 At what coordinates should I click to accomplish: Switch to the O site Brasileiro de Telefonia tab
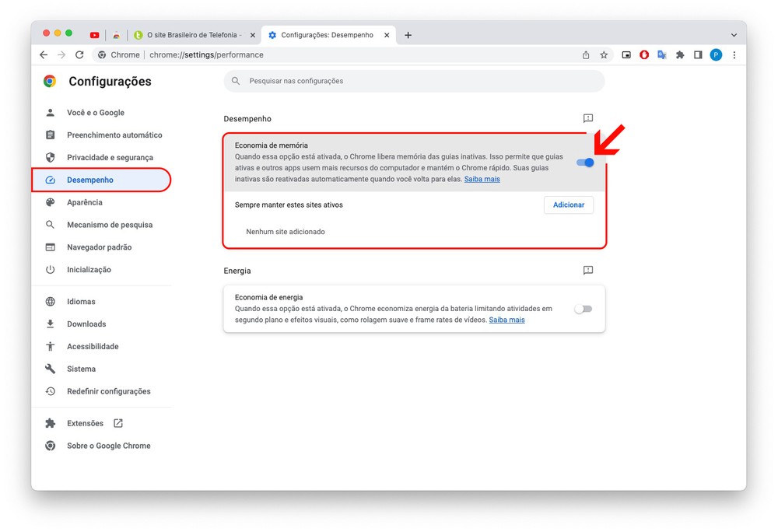tap(194, 35)
